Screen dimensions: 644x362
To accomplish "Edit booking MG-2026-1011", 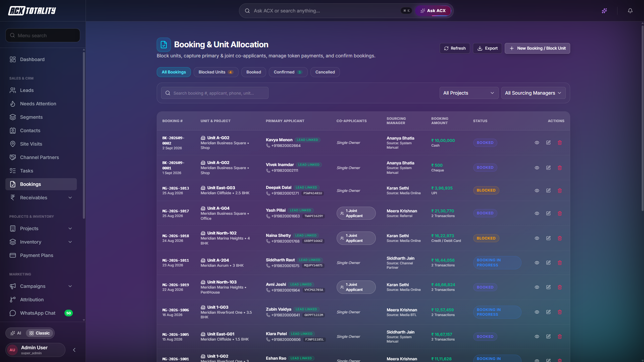I will click(548, 263).
